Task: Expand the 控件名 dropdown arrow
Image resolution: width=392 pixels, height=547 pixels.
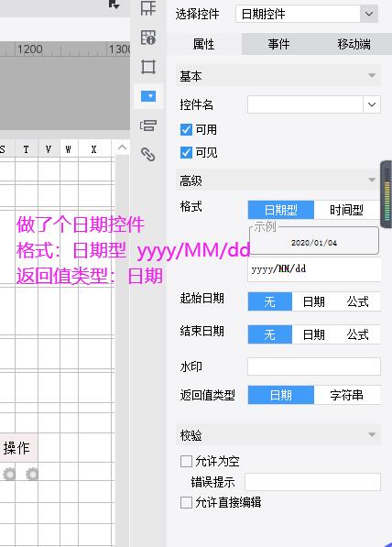Action: [372, 104]
